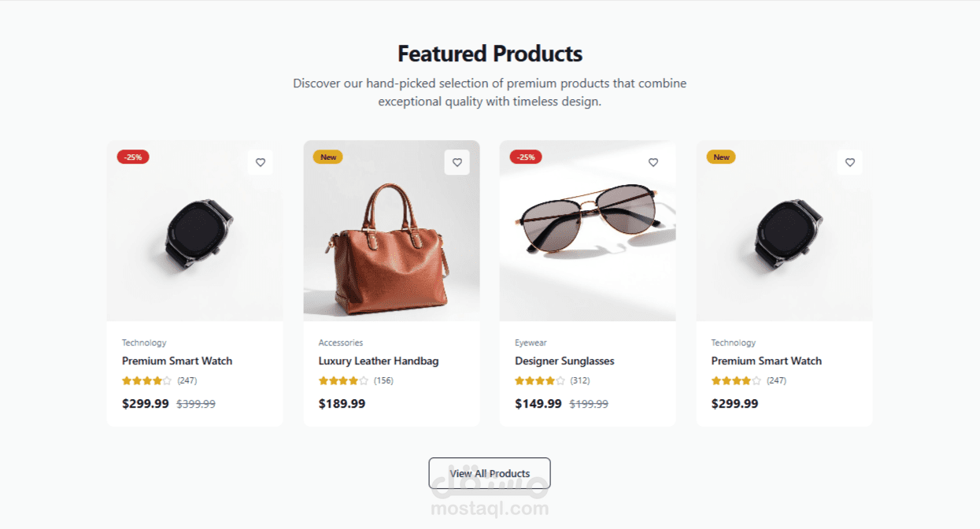Open the Luxury Leather Handbag product title
Screen dimensions: 980x529
pos(379,361)
